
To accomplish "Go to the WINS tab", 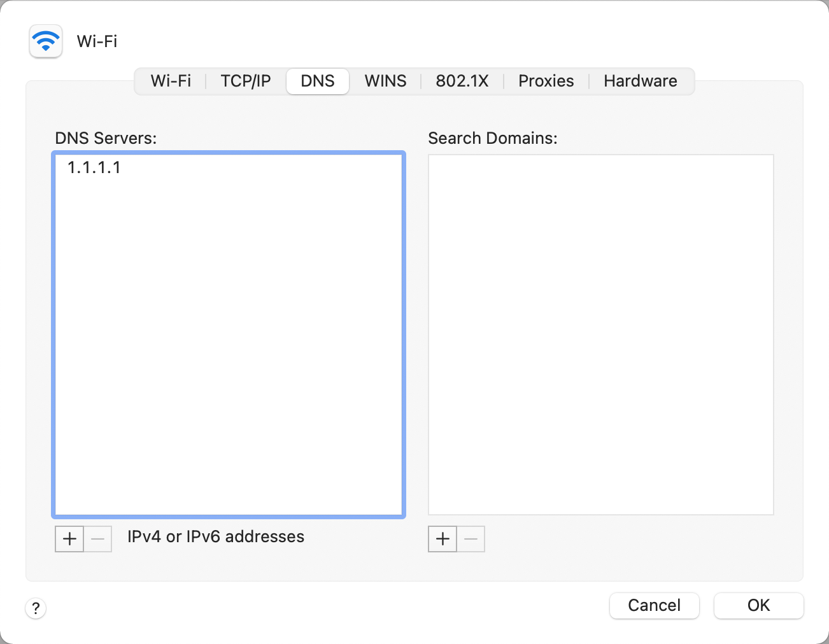I will pos(385,81).
